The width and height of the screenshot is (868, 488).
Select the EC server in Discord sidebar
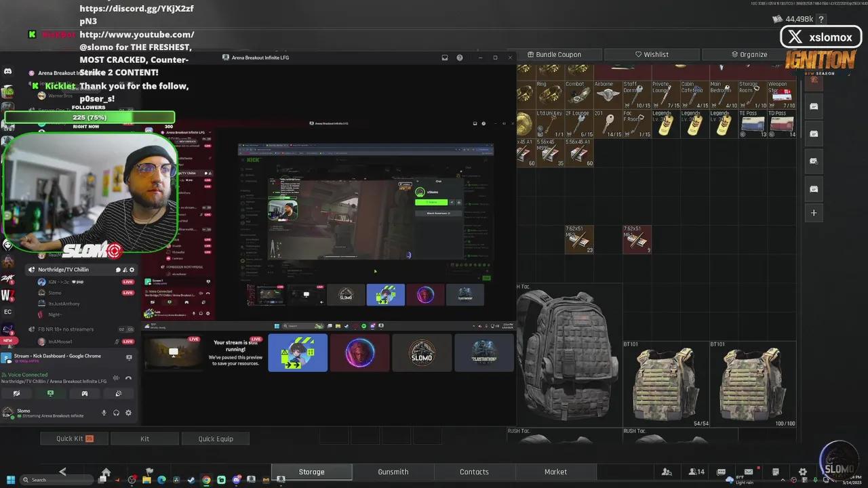click(7, 312)
